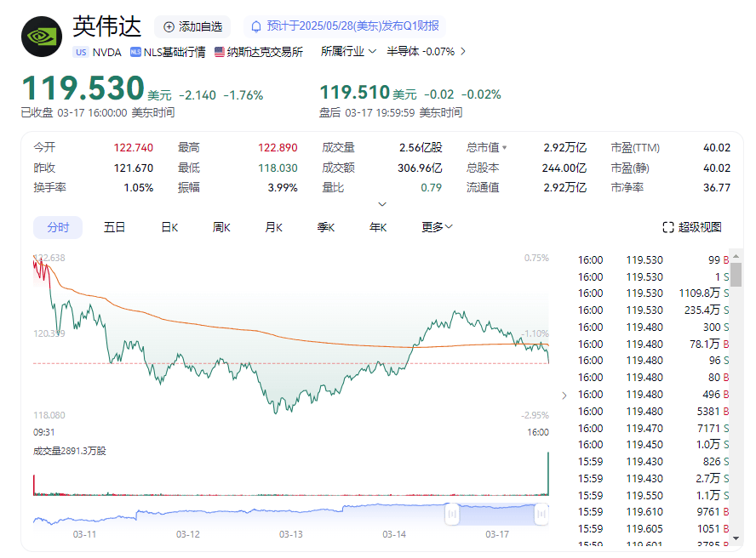756x558 pixels.
Task: Click the NVIDIA green logo icon
Action: [42, 37]
